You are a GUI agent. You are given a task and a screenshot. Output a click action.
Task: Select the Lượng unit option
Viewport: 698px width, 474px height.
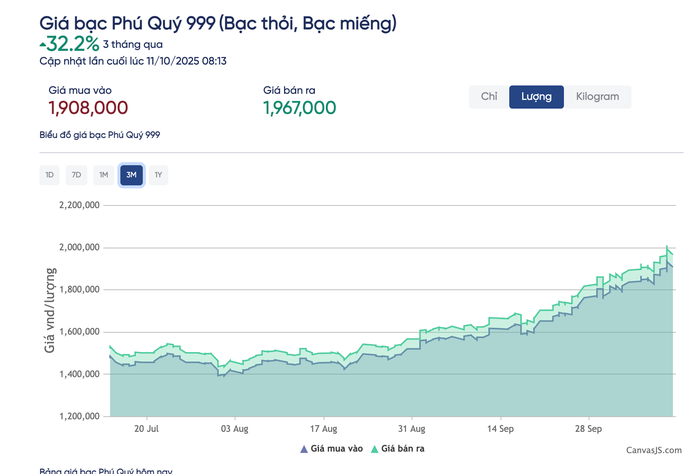pos(536,97)
